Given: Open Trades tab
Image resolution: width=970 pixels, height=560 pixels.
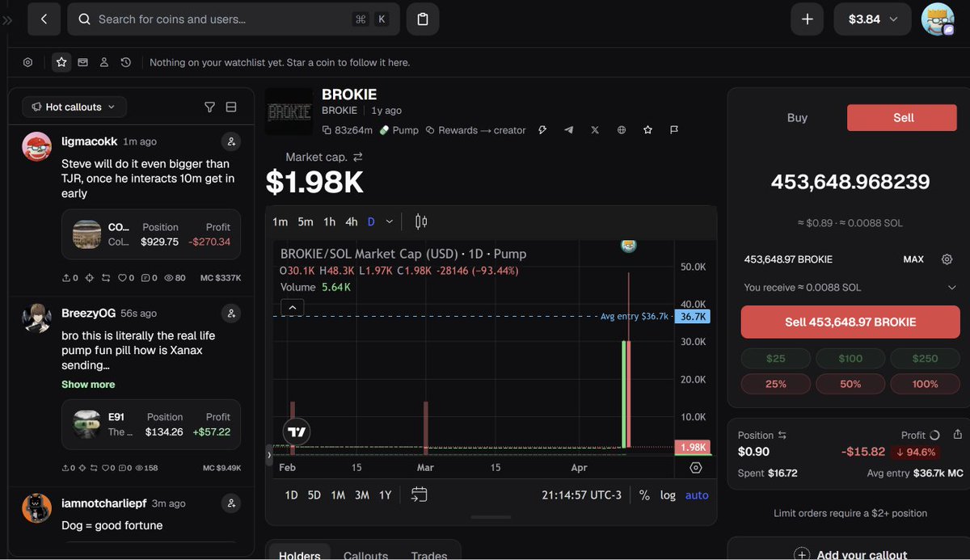Looking at the screenshot, I should tap(429, 554).
